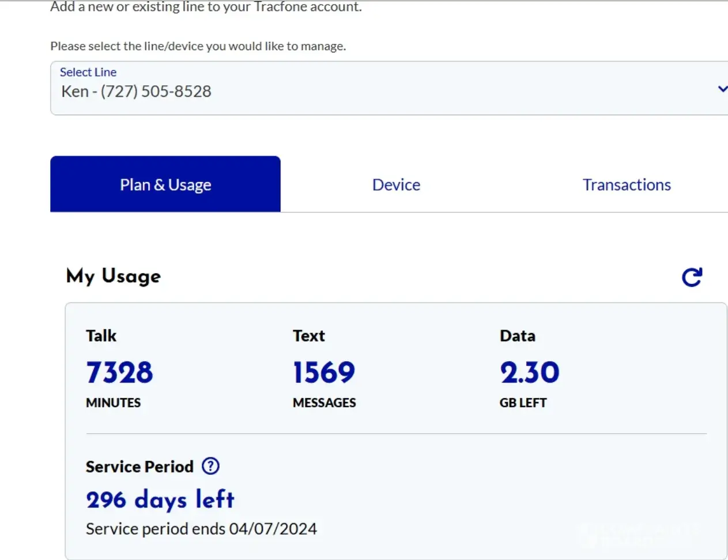728x560 pixels.
Task: Click the 296 days left text
Action: (x=160, y=500)
